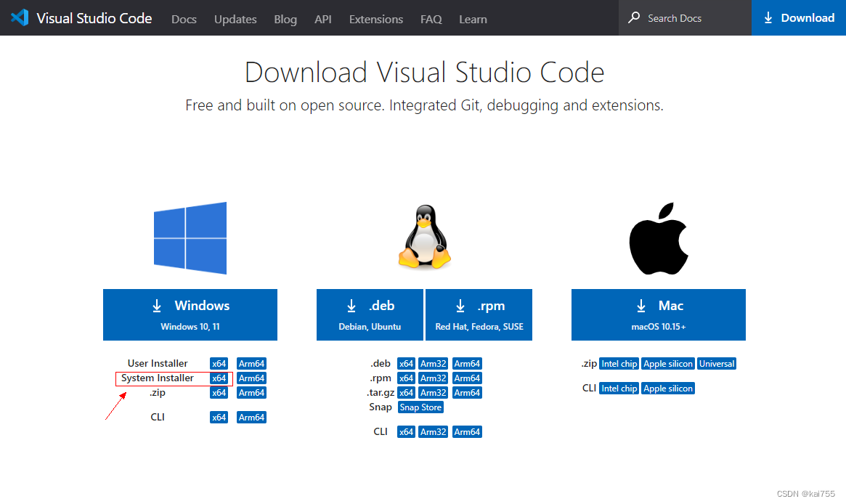Image resolution: width=846 pixels, height=504 pixels.
Task: Select Arm64 for Linux .tar.gz
Action: [x=467, y=393]
